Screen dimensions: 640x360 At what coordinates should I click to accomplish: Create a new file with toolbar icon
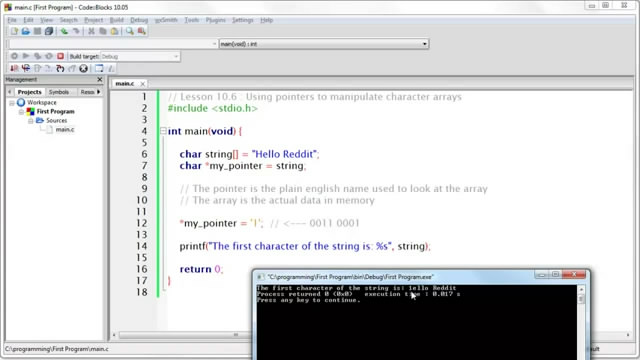coord(14,31)
